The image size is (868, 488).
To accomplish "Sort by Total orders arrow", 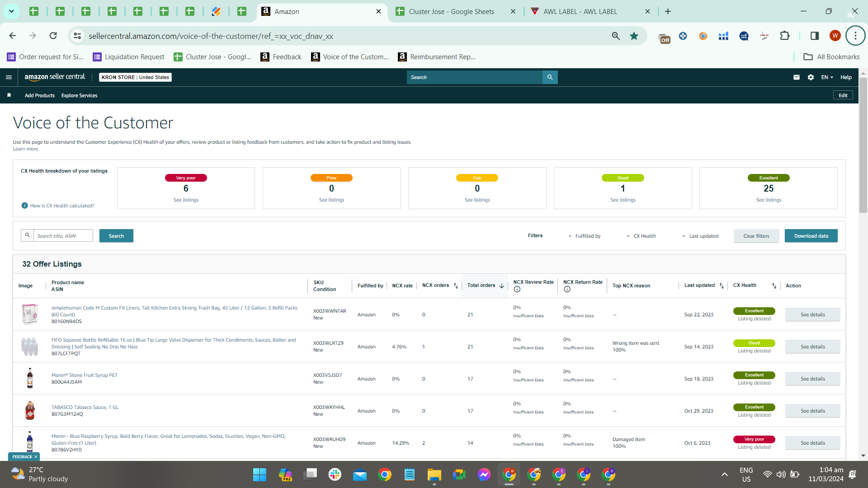I will [502, 286].
